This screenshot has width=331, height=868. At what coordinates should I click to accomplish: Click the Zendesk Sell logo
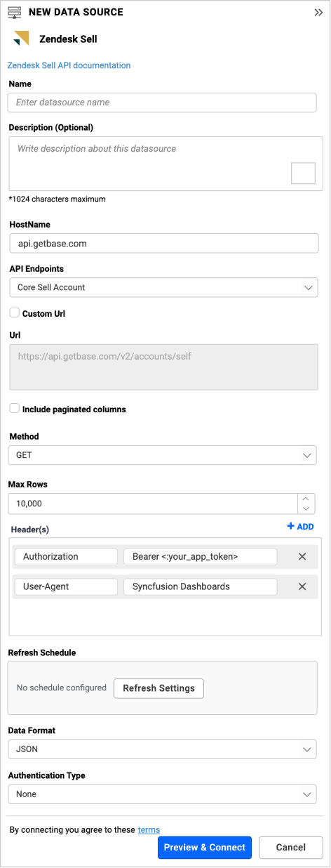[x=22, y=39]
